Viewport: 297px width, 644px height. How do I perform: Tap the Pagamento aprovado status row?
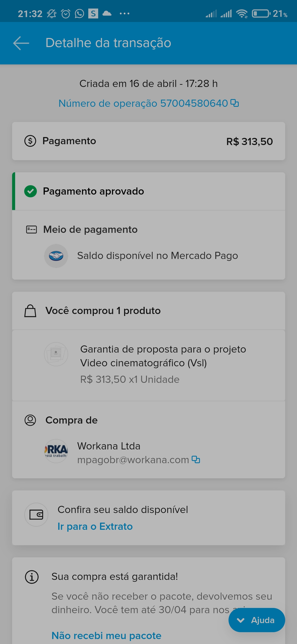click(x=148, y=191)
